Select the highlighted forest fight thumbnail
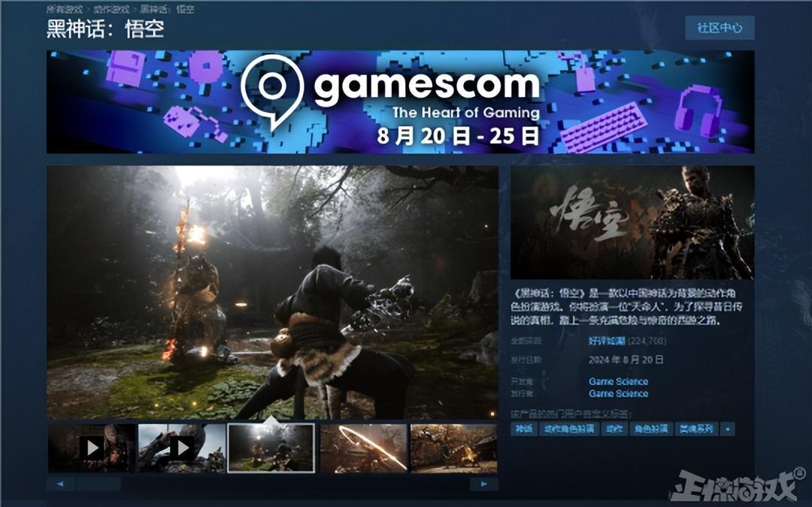 pyautogui.click(x=271, y=448)
